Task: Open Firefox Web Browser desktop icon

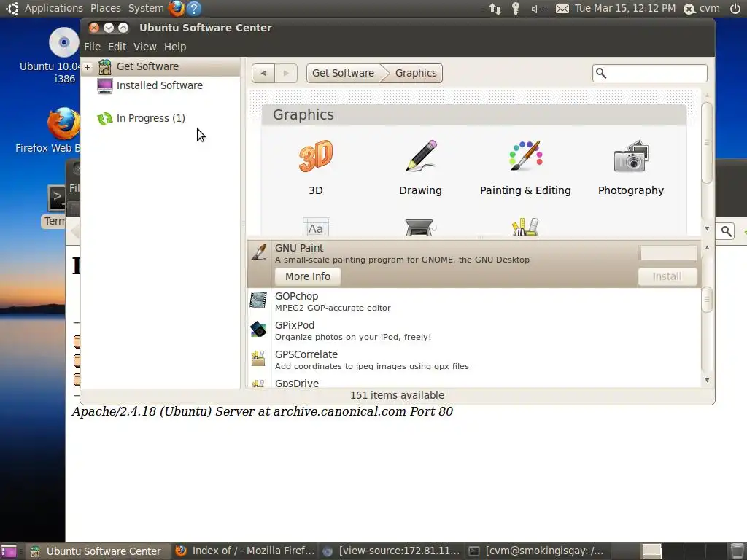Action: (63, 123)
